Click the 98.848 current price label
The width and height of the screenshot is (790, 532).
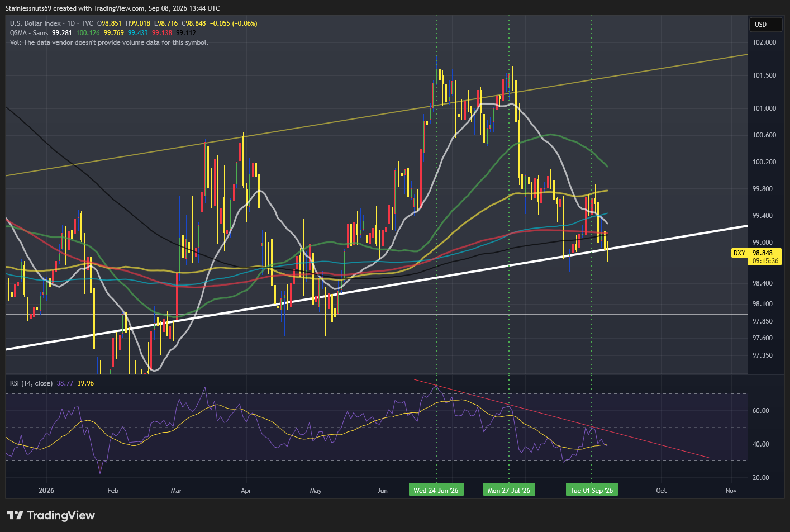point(763,253)
